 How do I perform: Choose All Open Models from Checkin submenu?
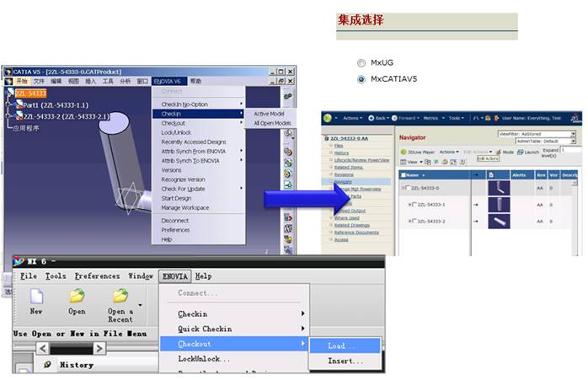[272, 123]
